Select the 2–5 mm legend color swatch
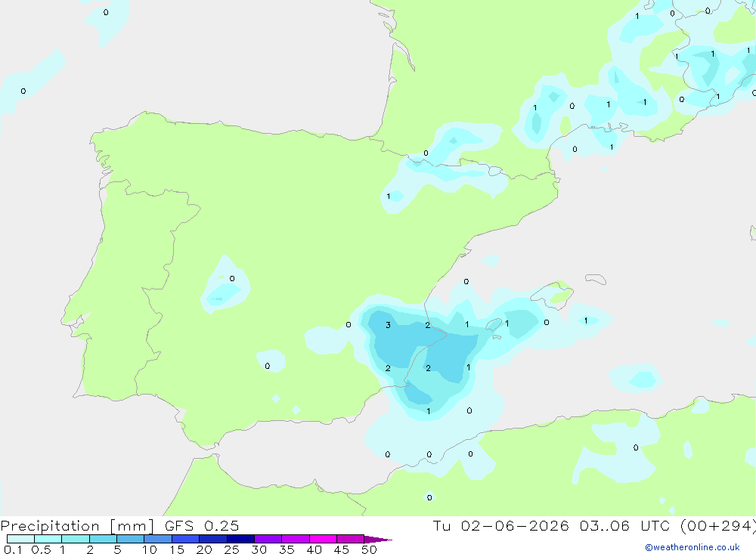This screenshot has width=756, height=554. coord(103,539)
